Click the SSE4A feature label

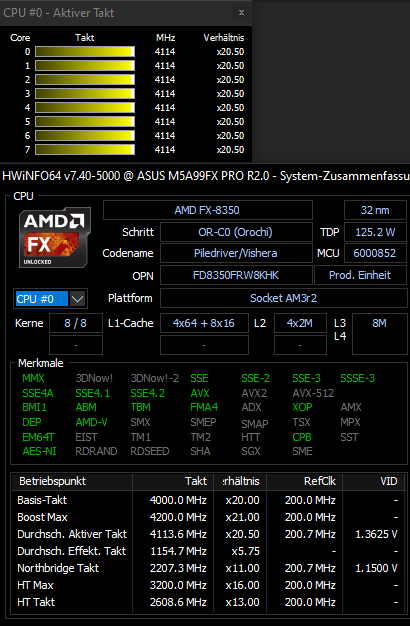click(x=38, y=393)
